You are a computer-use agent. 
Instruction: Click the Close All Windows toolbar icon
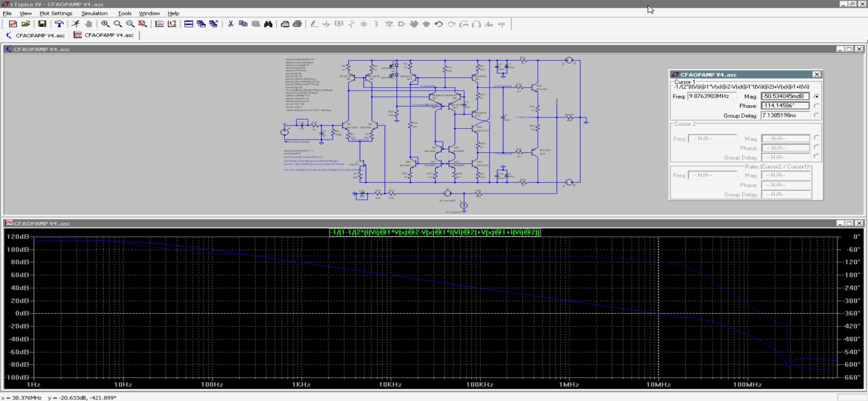tap(214, 24)
